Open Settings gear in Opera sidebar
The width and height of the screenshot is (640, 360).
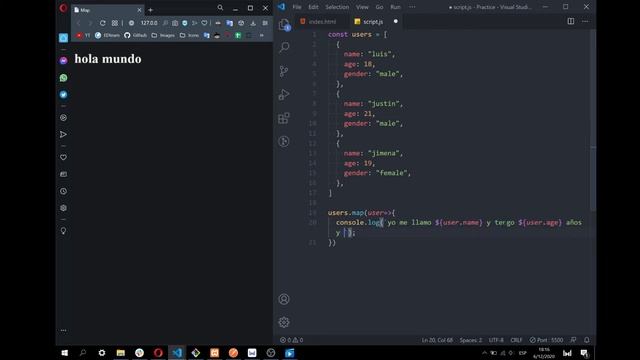click(63, 208)
